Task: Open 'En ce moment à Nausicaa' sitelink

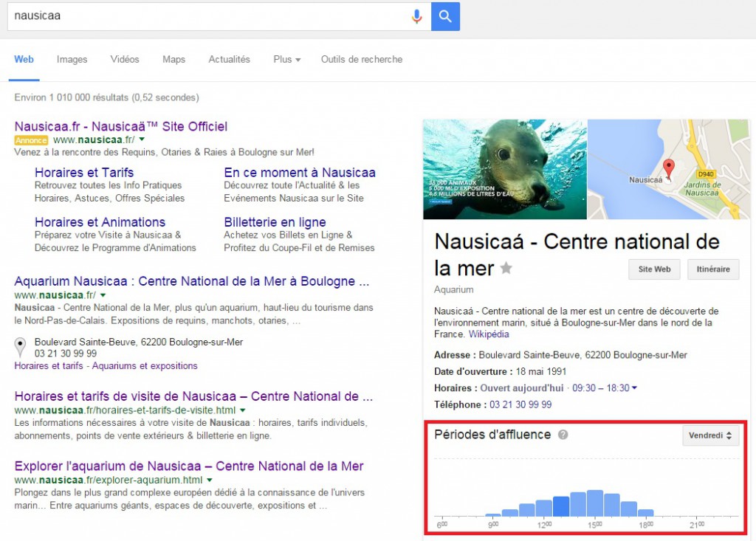Action: (300, 173)
